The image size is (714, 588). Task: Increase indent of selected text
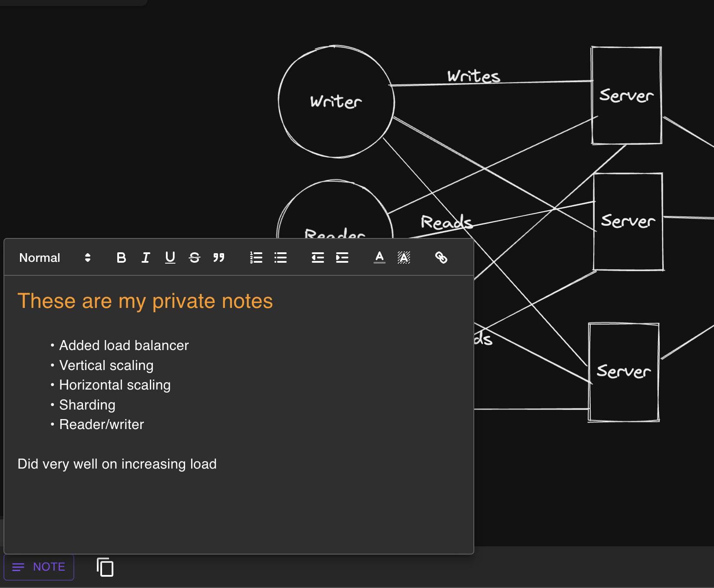pos(342,258)
